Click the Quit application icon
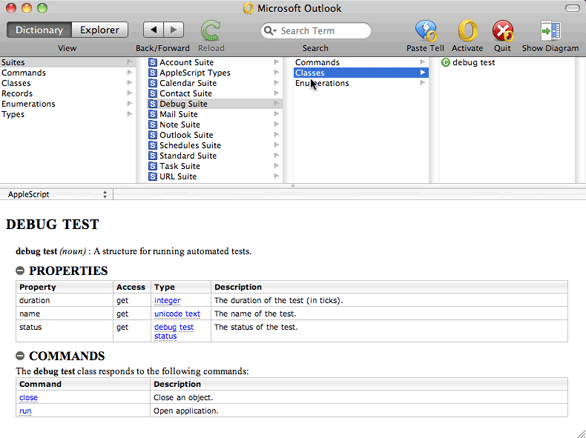The height and width of the screenshot is (438, 586). [x=503, y=31]
